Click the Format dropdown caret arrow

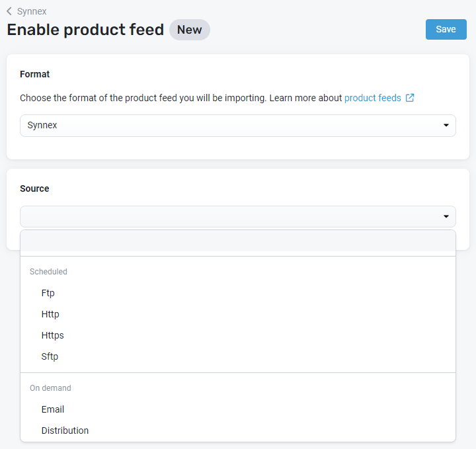coord(446,125)
